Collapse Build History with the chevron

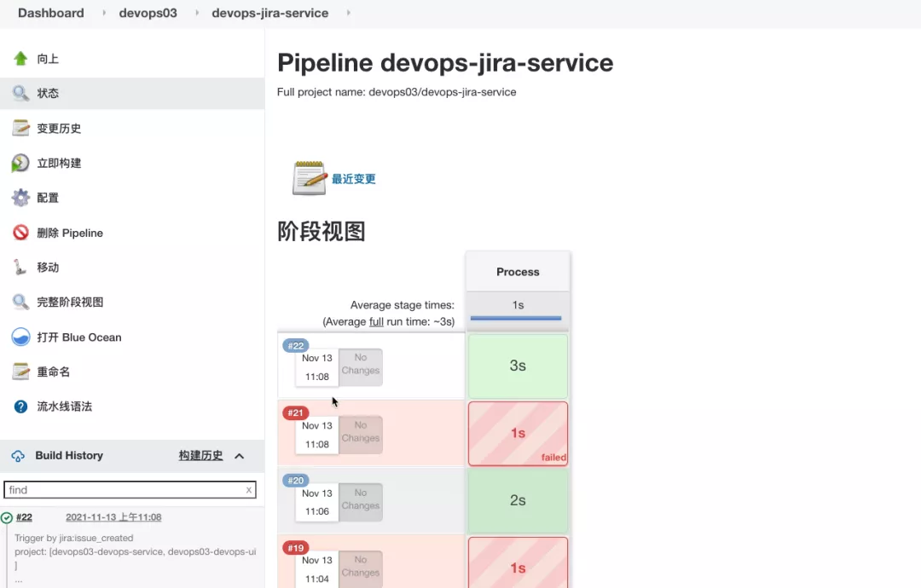coord(239,456)
